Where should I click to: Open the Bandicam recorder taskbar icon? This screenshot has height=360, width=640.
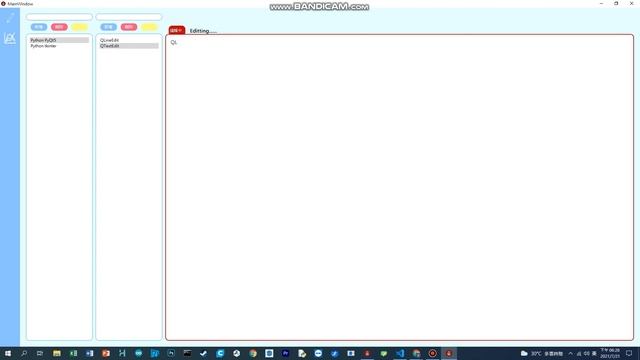click(433, 353)
